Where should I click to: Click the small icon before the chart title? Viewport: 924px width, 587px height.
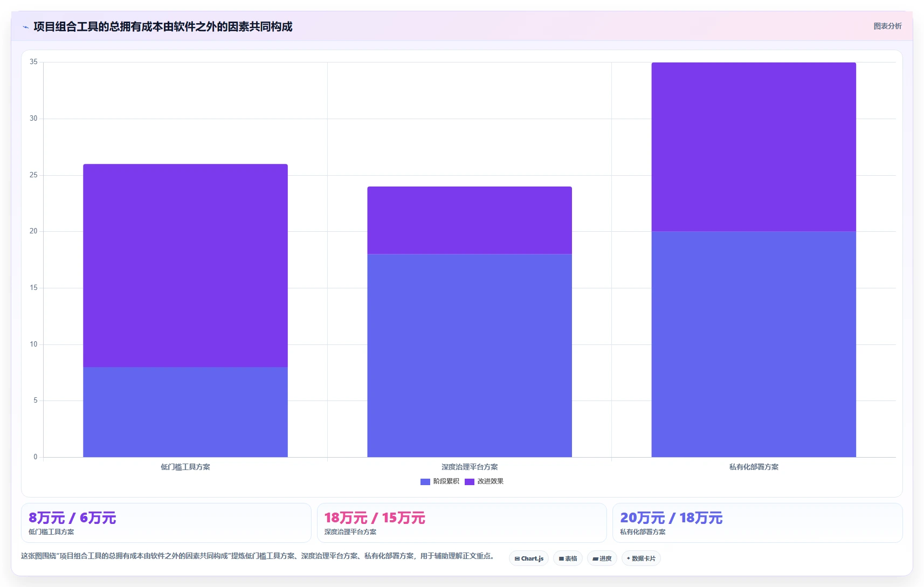[x=26, y=27]
